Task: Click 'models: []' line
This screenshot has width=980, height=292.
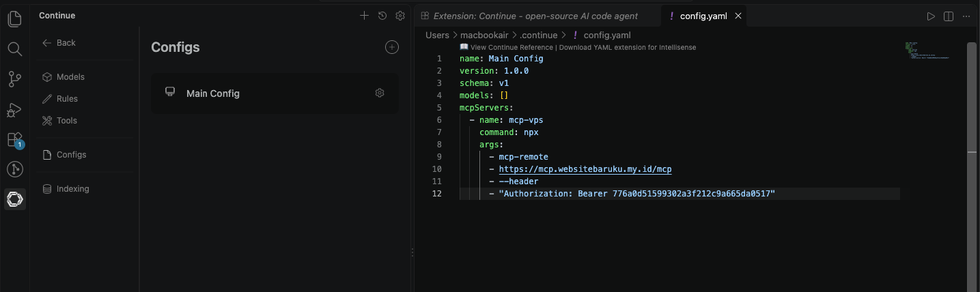Action: 484,96
